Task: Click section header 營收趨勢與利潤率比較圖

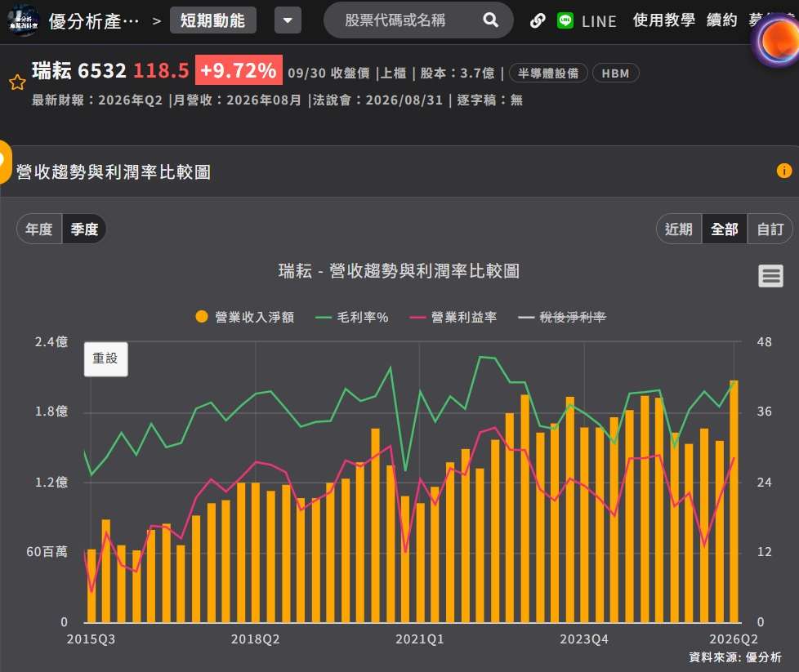Action: tap(114, 171)
